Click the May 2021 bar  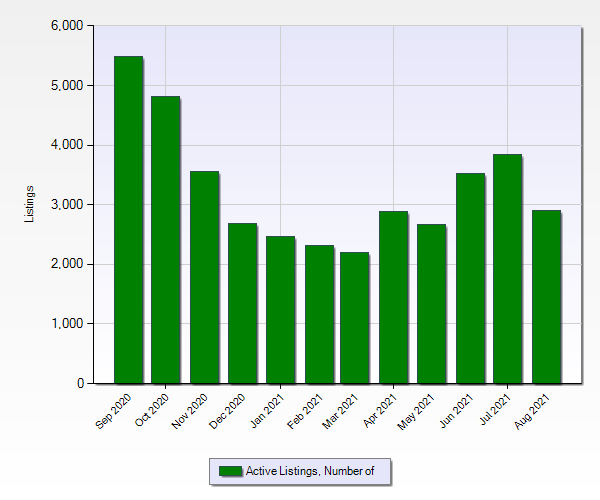point(431,304)
